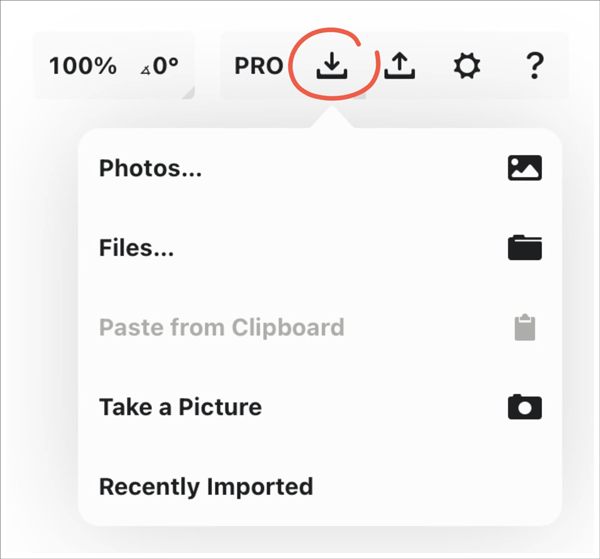The height and width of the screenshot is (559, 600).
Task: Select "Paste from Clipboard" menu entry
Action: [221, 327]
